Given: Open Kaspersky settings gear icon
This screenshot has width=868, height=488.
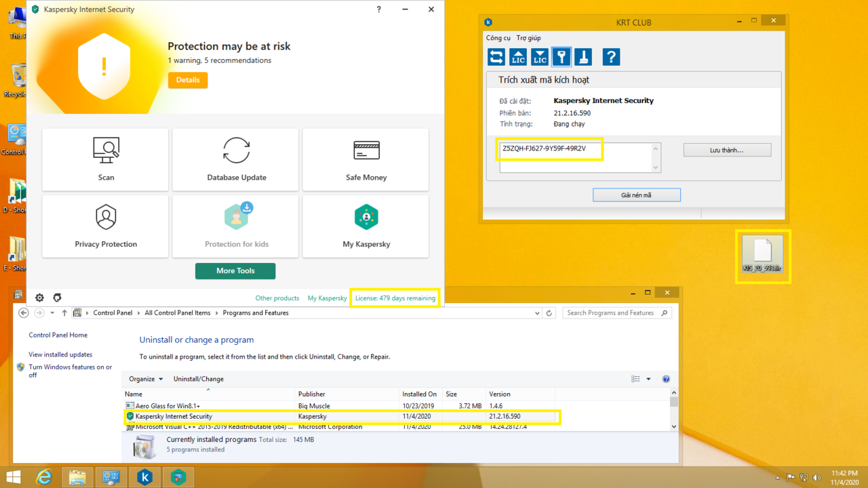Looking at the screenshot, I should pos(39,298).
